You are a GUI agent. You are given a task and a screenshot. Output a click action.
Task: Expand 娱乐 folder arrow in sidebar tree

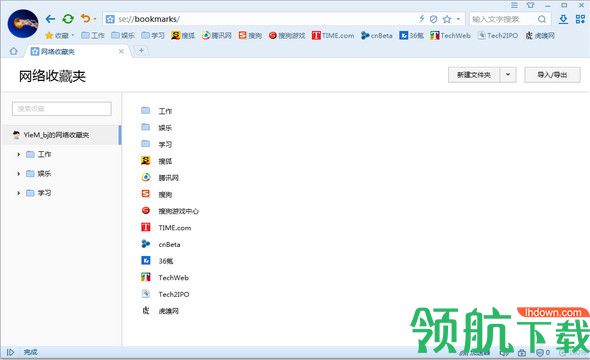click(18, 173)
